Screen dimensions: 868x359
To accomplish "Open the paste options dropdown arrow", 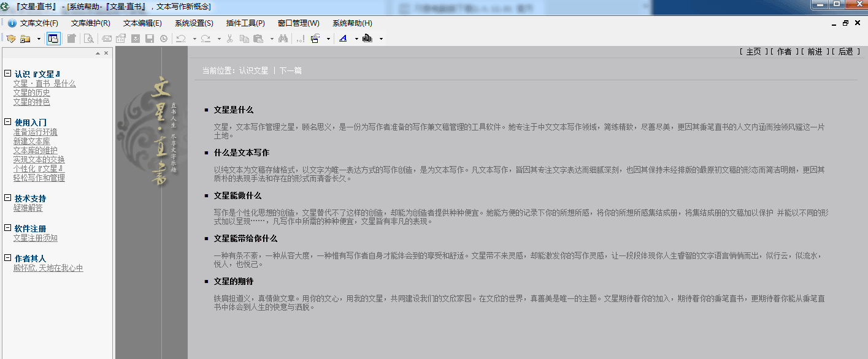I will [x=272, y=39].
